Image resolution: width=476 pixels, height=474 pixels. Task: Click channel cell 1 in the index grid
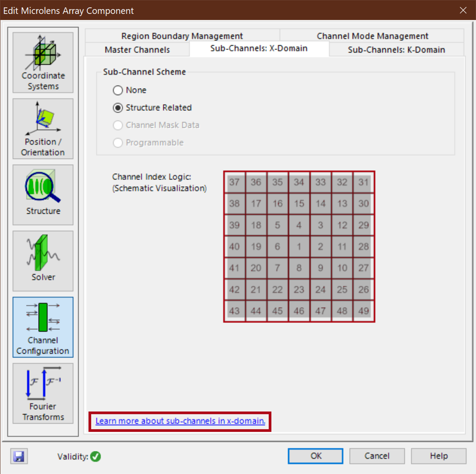point(299,247)
